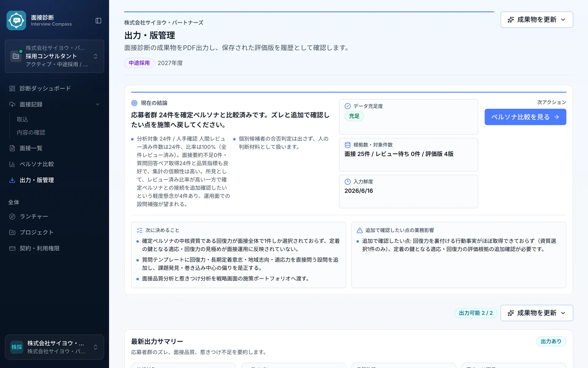Image resolution: width=588 pixels, height=368 pixels.
Task: Click the 契約・利用権限 card icon
Action: tap(12, 248)
